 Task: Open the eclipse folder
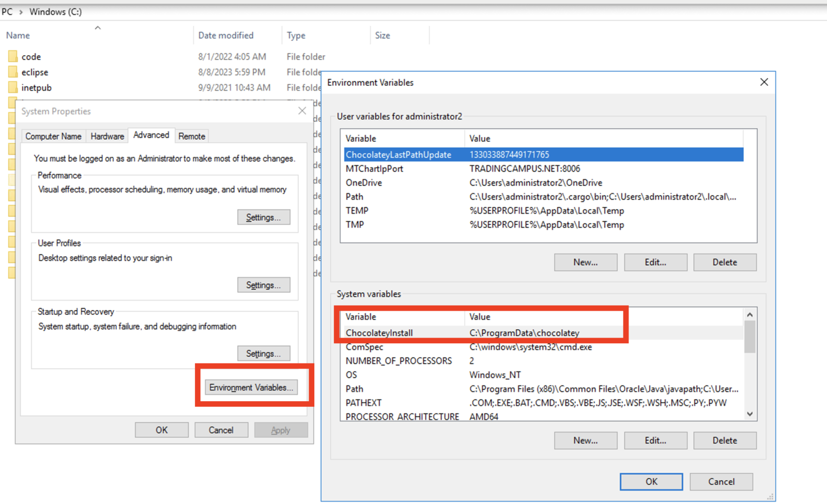pyautogui.click(x=35, y=72)
